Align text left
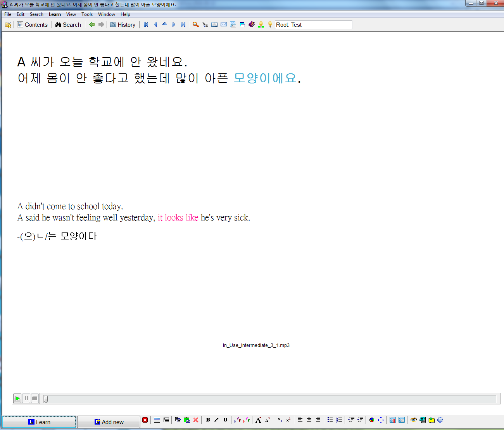Screen dimensions: 504x430 click(300, 420)
